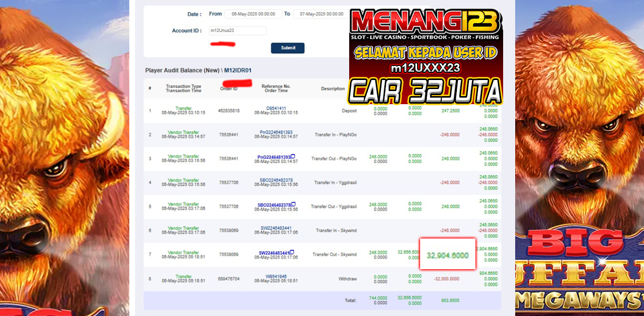The image size is (644, 316).
Task: Select the Description column header
Action: pos(333,89)
